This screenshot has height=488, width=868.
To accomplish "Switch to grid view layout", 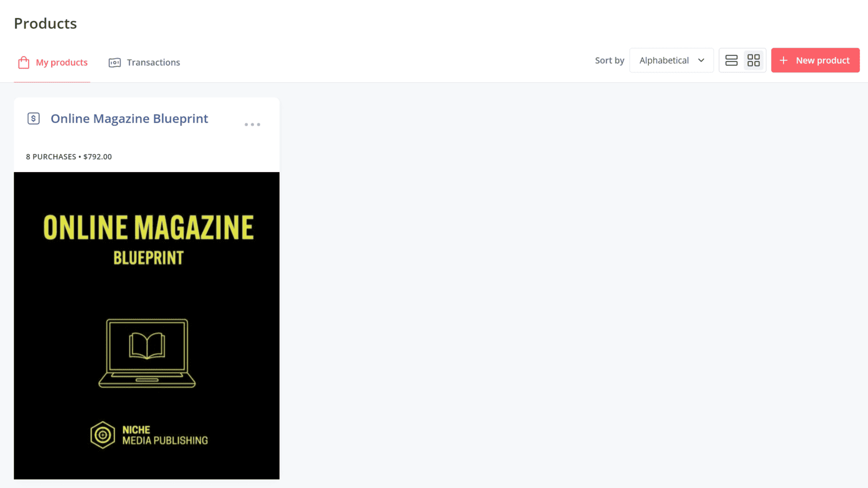I will [x=754, y=60].
